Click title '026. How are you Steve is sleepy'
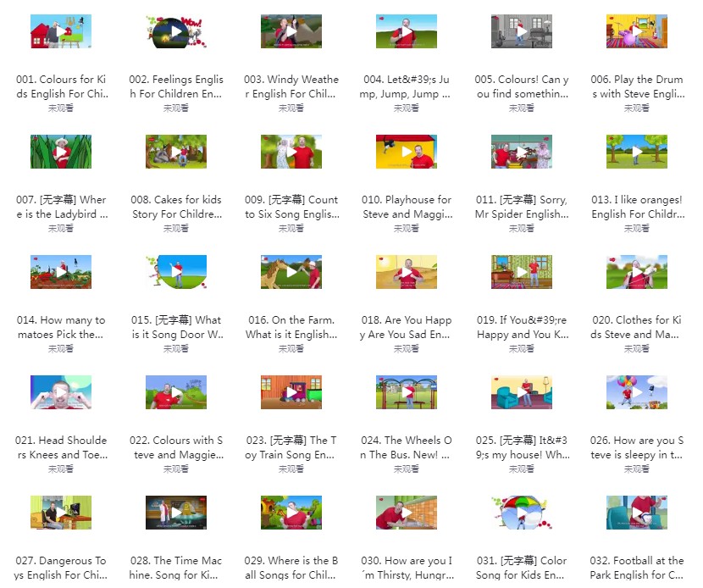703x588 pixels. tap(637, 447)
